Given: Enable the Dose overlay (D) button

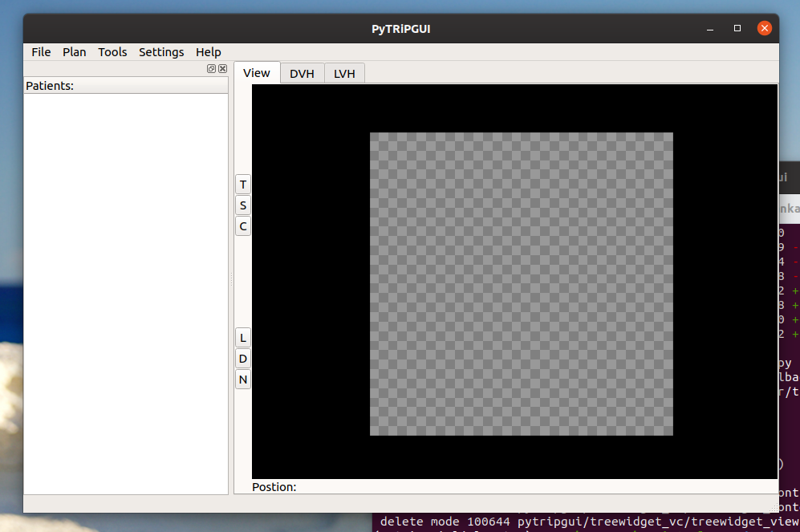Looking at the screenshot, I should tap(242, 358).
